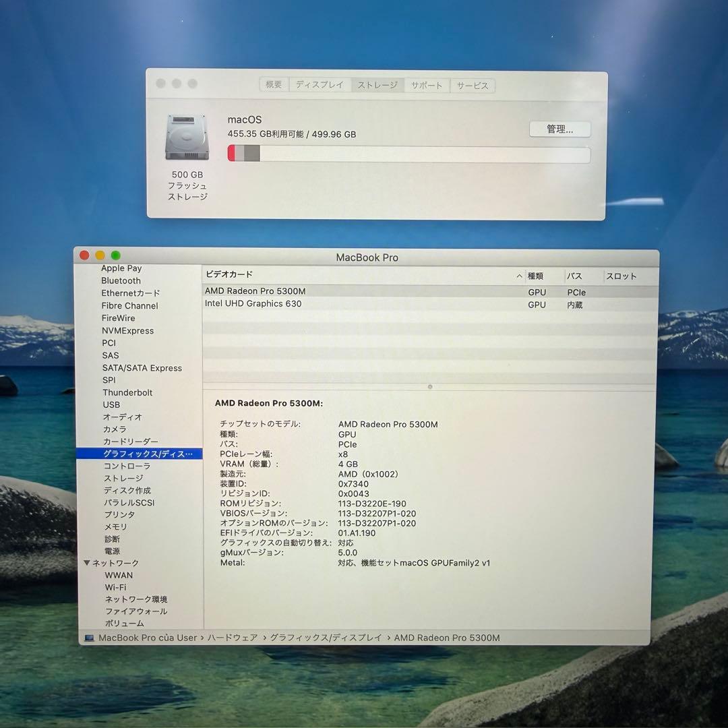Click the 500 GB flash storage disk icon

point(187,138)
